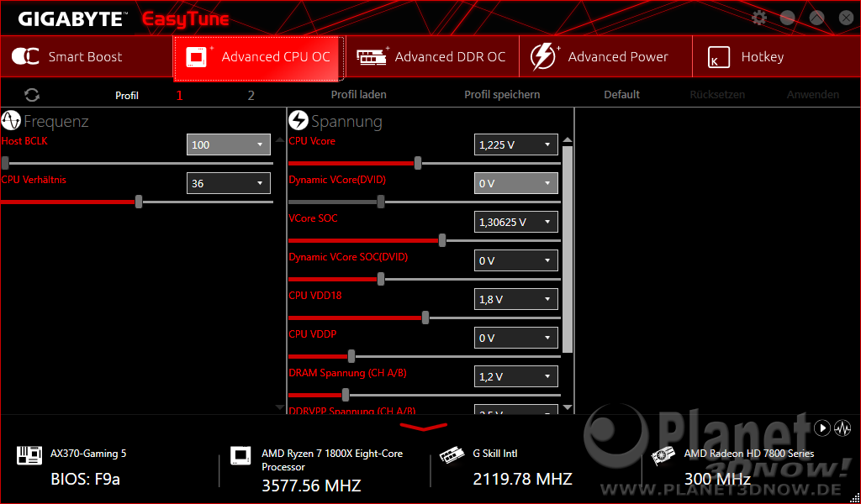
Task: Click the 300 MHz GPU frequency
Action: (x=717, y=480)
